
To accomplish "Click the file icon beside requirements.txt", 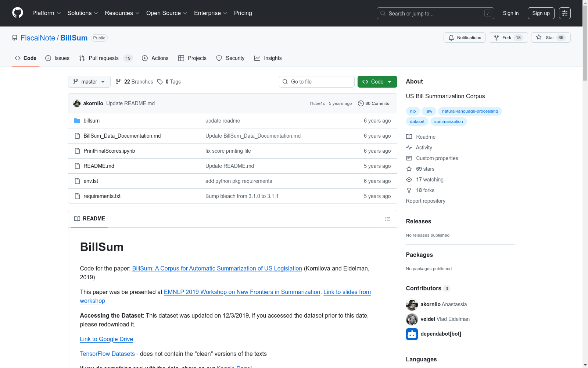I will (x=77, y=196).
